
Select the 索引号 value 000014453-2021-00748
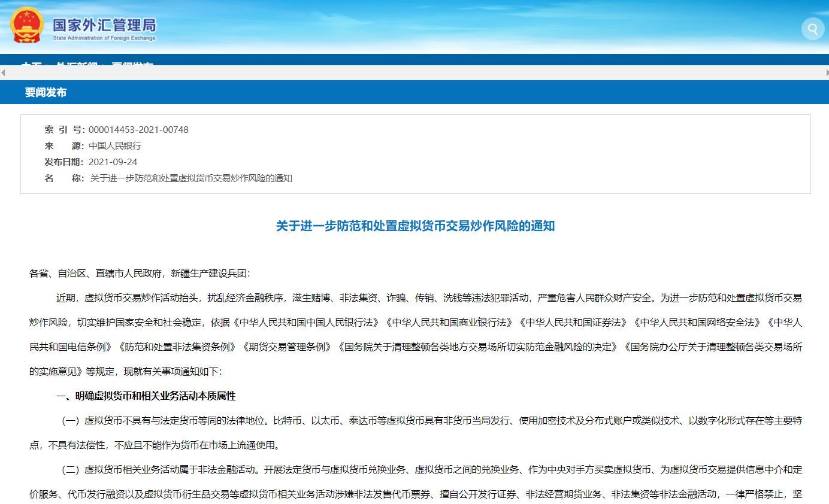pyautogui.click(x=139, y=129)
